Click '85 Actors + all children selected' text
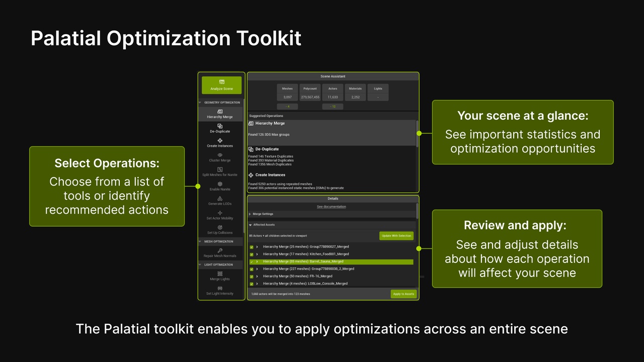Viewport: 644px width, 362px height. point(278,235)
